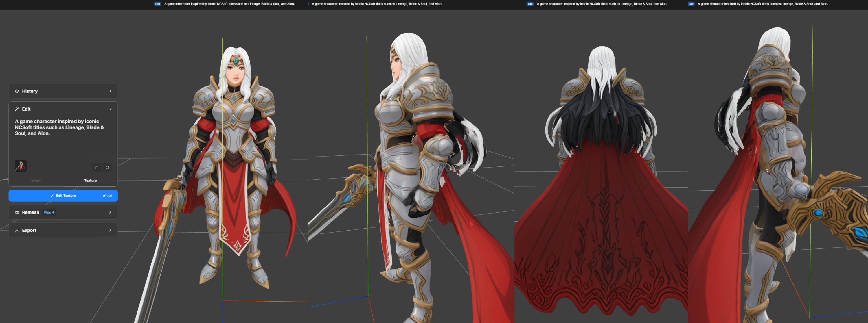Click the leftmost blue Edit badge in top bar
The width and height of the screenshot is (868, 323).
tap(157, 4)
